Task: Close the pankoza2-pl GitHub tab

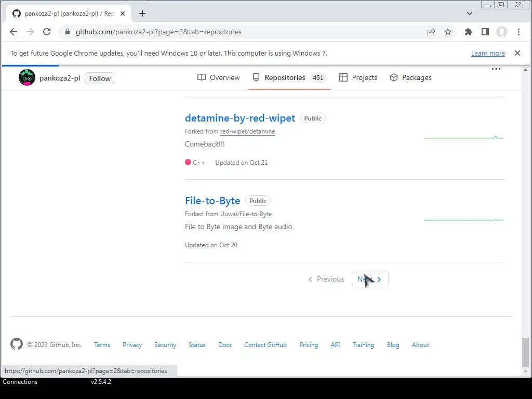Action: tap(123, 14)
